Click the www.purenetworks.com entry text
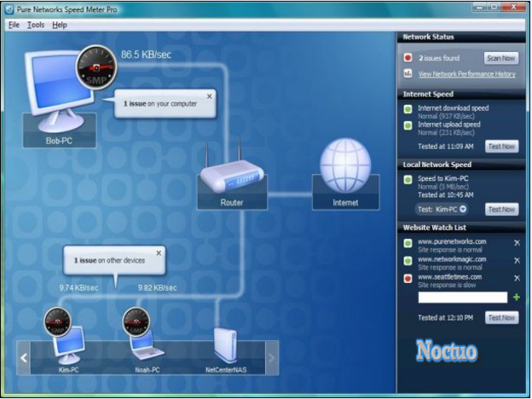This screenshot has height=399, width=532. pos(452,241)
